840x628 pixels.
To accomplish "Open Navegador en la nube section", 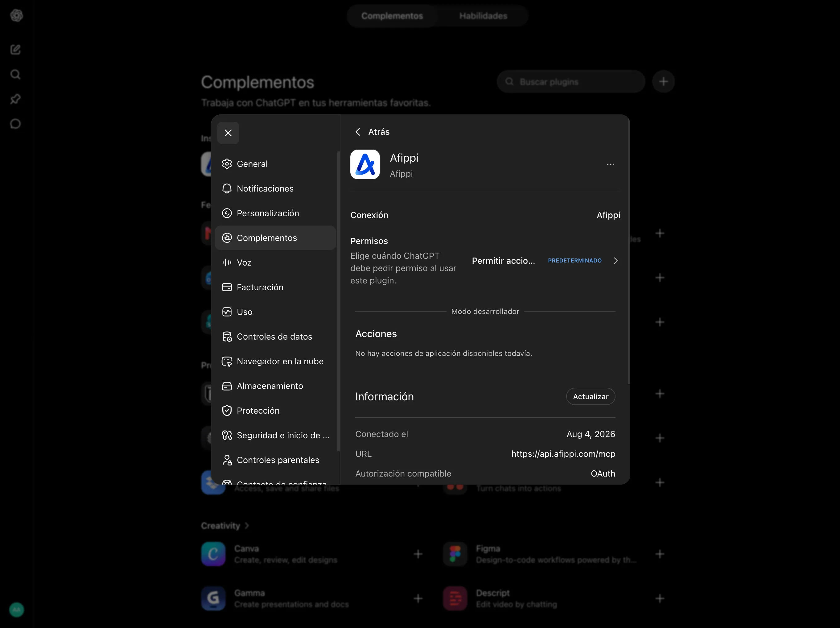I will point(275,361).
